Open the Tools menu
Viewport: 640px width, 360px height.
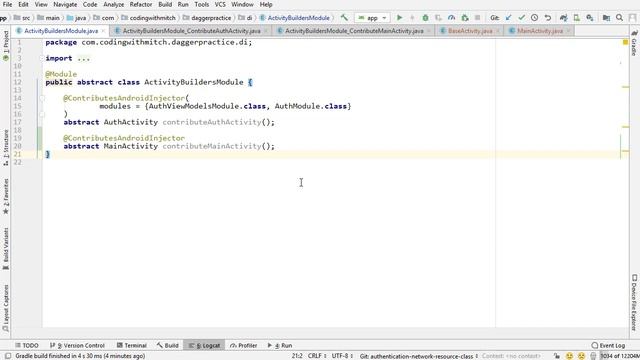pos(202,4)
